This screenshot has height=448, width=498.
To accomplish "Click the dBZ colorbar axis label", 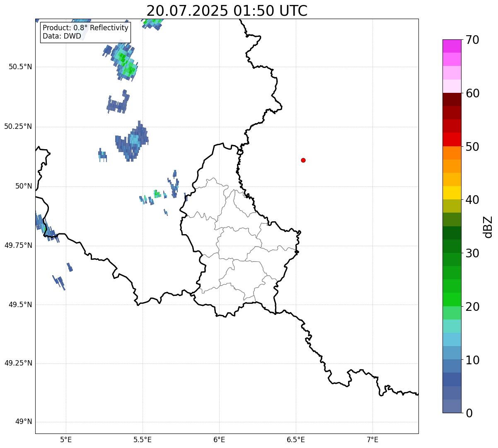I will pos(488,227).
